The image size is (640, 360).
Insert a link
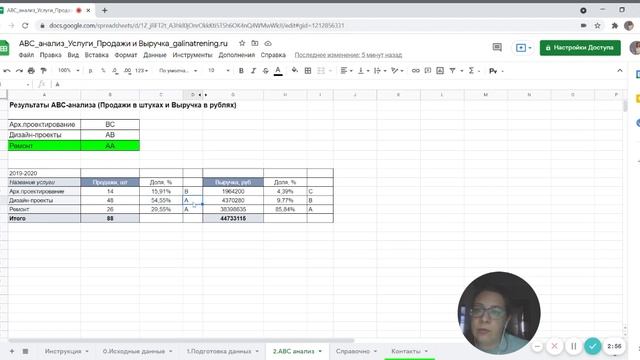(416, 71)
